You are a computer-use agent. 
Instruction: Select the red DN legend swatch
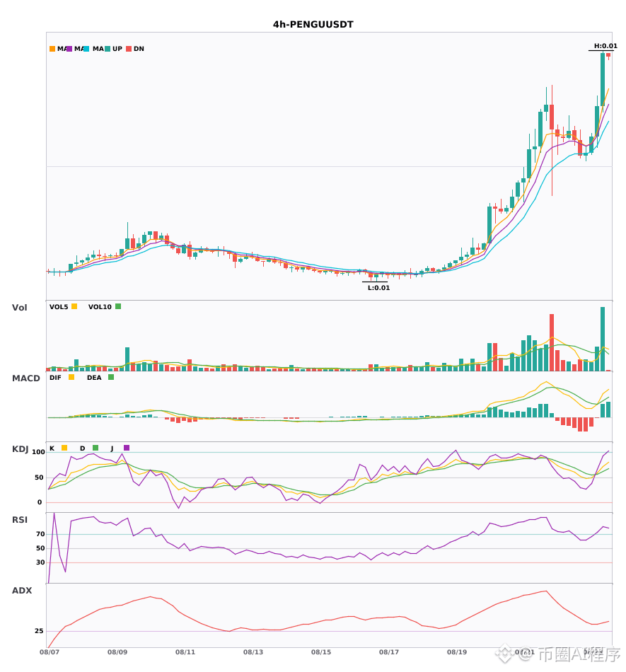129,49
